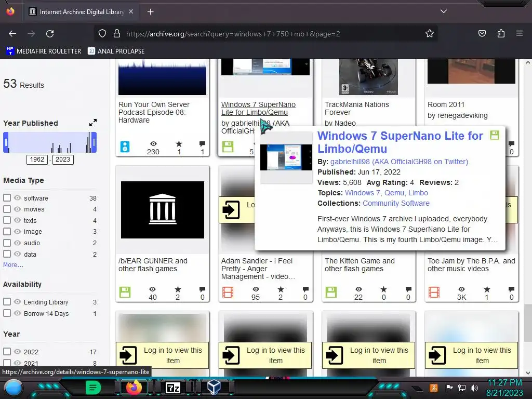Open uploader gabrielhill98 profile link in popup

pyautogui.click(x=399, y=162)
